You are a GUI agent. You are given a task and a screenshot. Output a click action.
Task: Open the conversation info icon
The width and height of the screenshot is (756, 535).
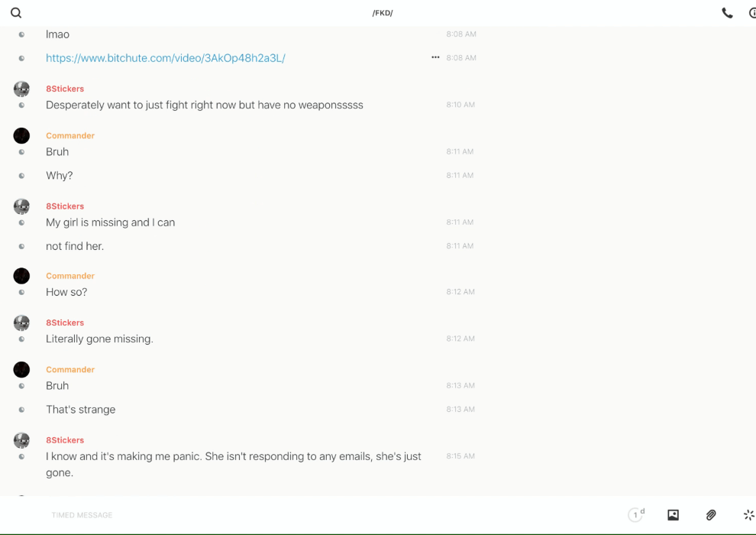point(752,13)
